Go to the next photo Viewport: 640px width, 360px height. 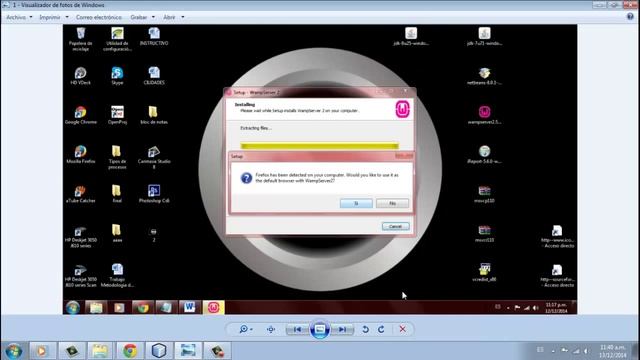pyautogui.click(x=342, y=329)
